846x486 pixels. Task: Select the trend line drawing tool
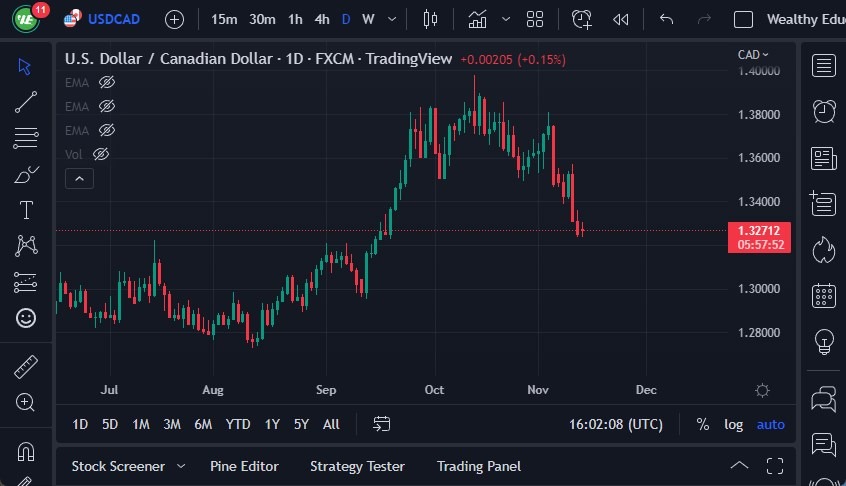pos(25,102)
